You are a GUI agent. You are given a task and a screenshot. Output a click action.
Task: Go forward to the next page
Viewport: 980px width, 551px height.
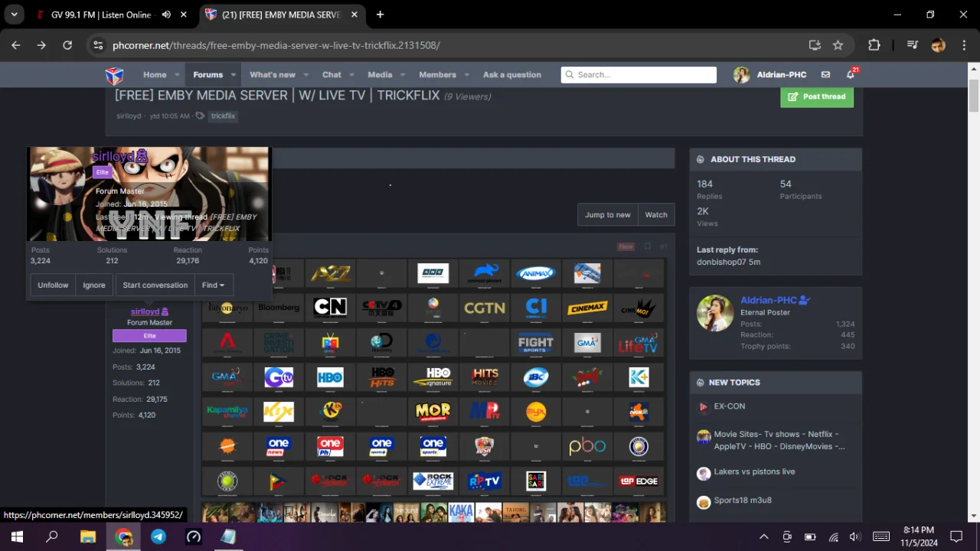41,45
